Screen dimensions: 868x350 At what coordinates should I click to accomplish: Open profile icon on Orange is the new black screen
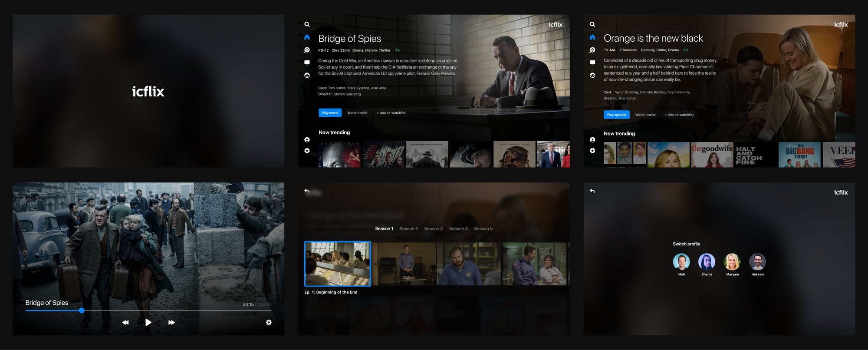[x=592, y=140]
